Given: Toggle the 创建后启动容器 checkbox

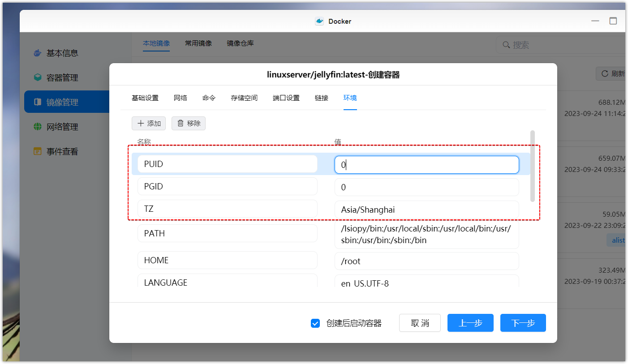Looking at the screenshot, I should pyautogui.click(x=315, y=323).
